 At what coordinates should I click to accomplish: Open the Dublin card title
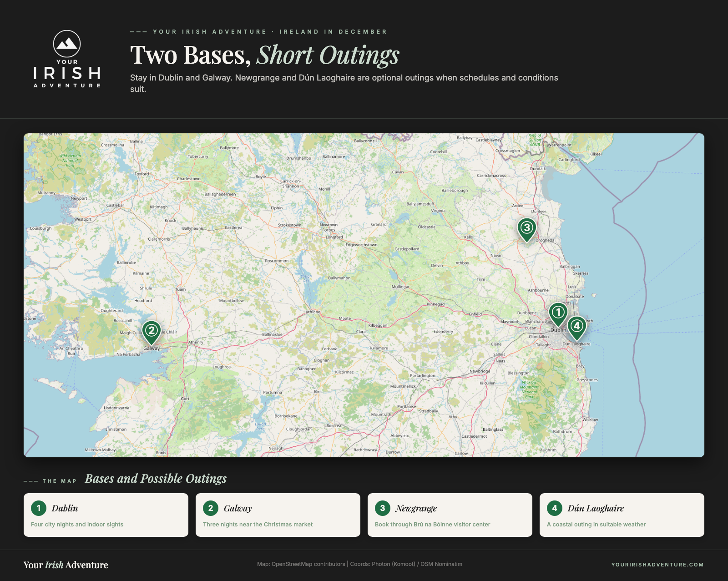tap(65, 508)
